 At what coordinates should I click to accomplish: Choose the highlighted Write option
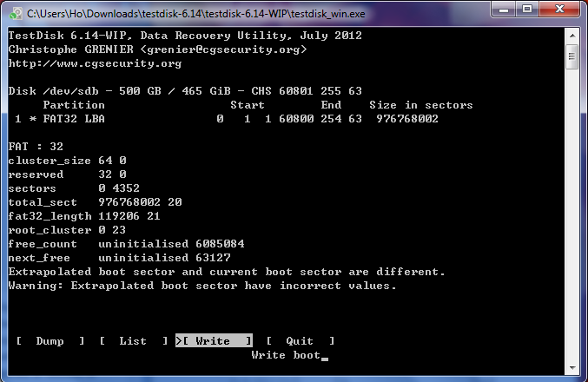214,341
